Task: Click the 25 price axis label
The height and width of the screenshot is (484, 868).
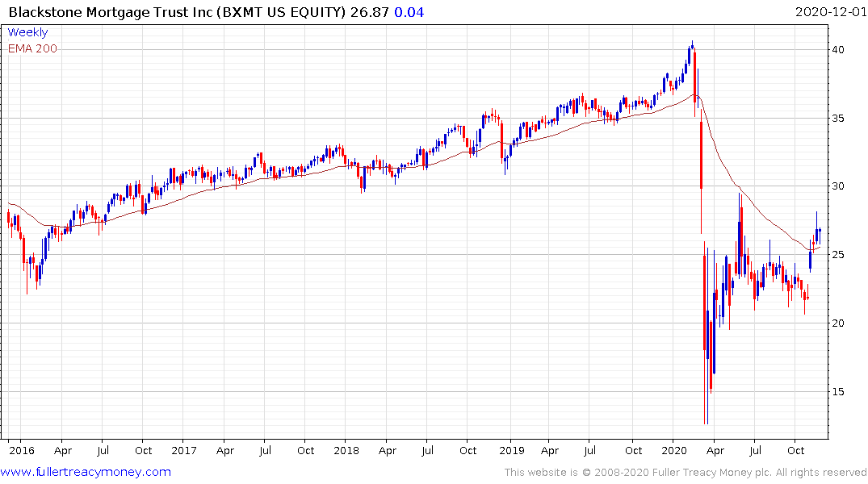Action: pyautogui.click(x=838, y=255)
